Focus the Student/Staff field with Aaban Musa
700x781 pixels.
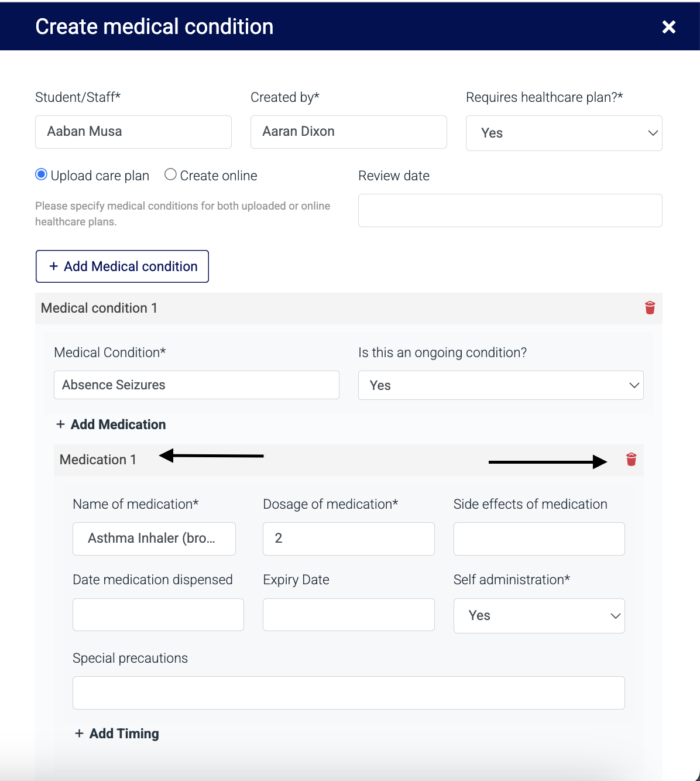tap(133, 132)
